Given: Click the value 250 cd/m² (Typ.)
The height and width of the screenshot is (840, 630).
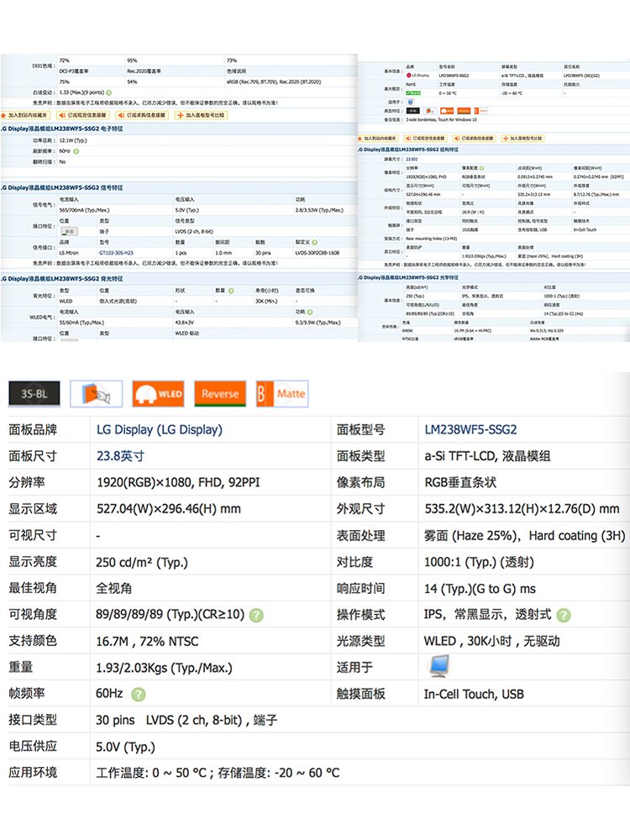Looking at the screenshot, I should [142, 562].
